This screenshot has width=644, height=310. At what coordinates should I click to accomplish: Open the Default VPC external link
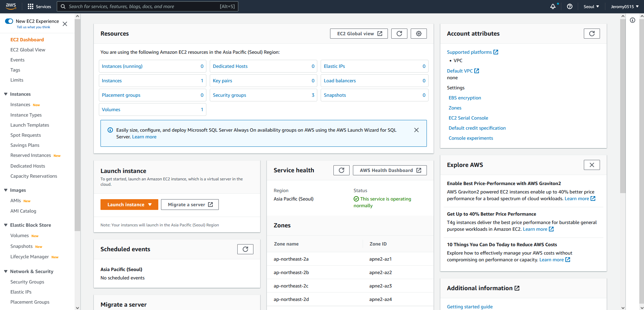click(463, 71)
